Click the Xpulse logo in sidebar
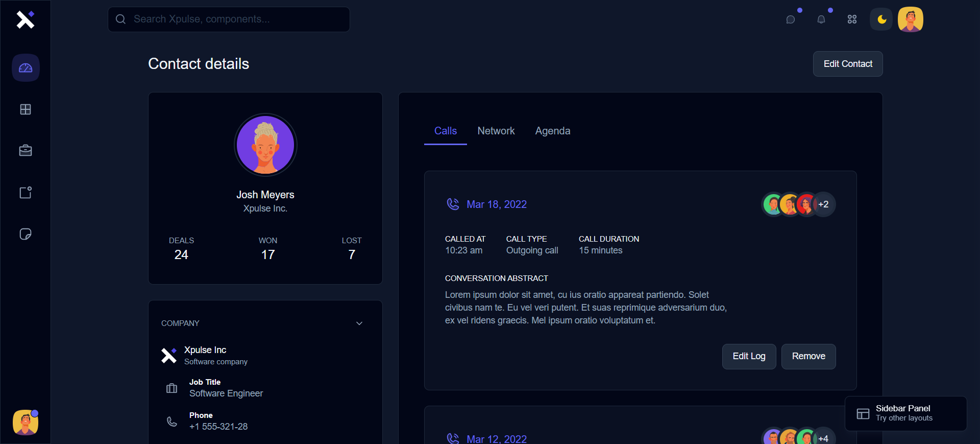The image size is (980, 444). click(25, 19)
